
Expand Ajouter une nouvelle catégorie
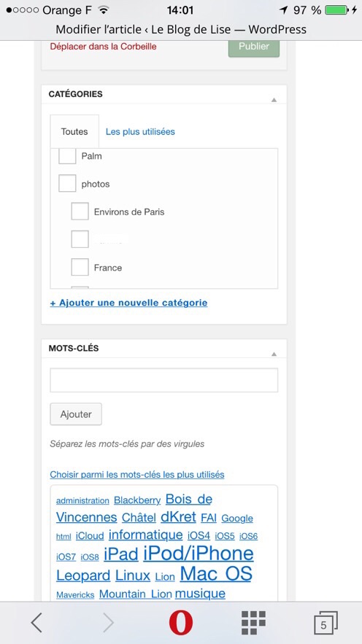(128, 303)
